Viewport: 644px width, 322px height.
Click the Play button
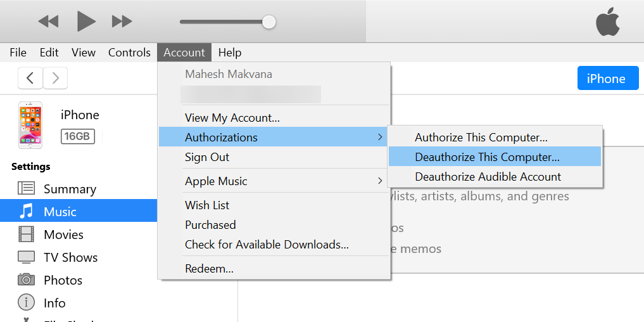coord(86,21)
